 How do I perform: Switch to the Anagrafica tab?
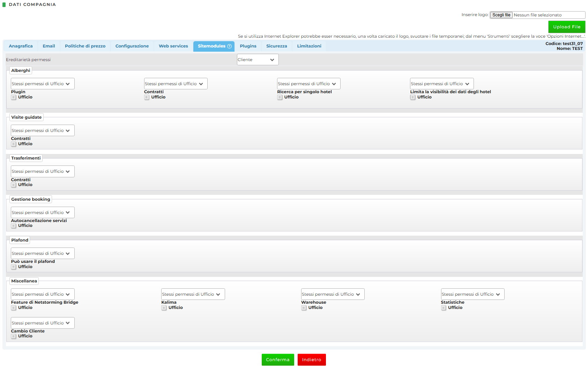21,46
